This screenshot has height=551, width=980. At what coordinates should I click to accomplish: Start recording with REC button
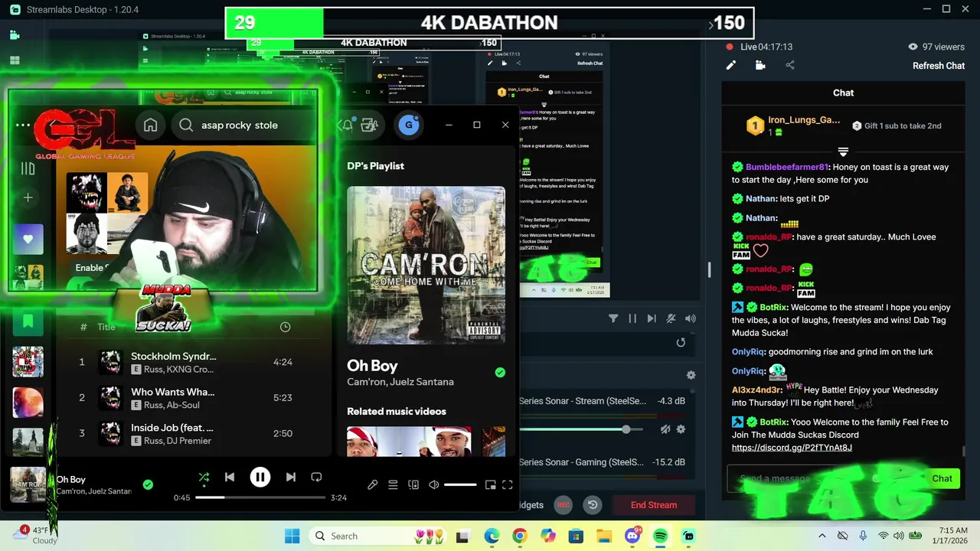pos(563,505)
